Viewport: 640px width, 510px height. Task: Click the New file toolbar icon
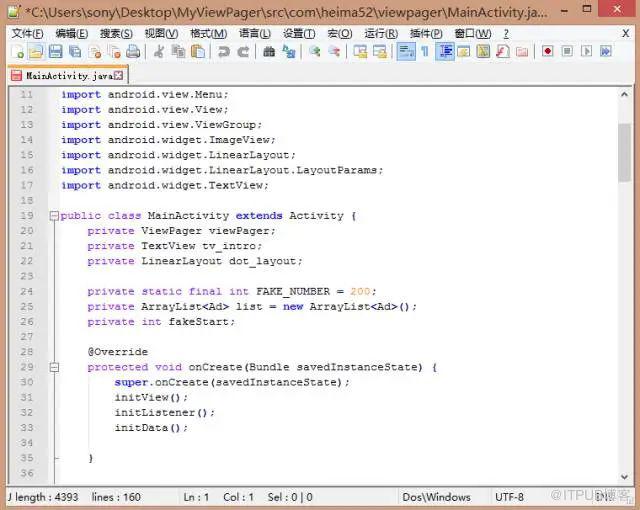[x=17, y=52]
